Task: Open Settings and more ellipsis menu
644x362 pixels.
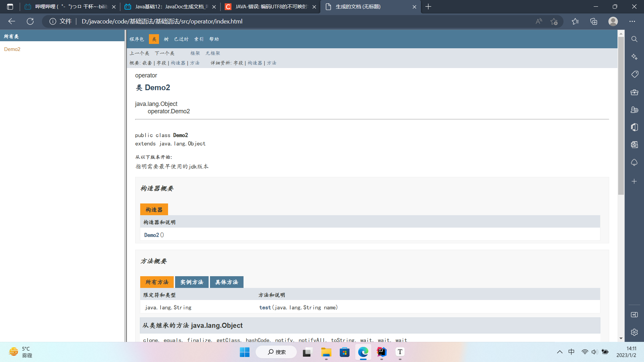Action: [632, 21]
